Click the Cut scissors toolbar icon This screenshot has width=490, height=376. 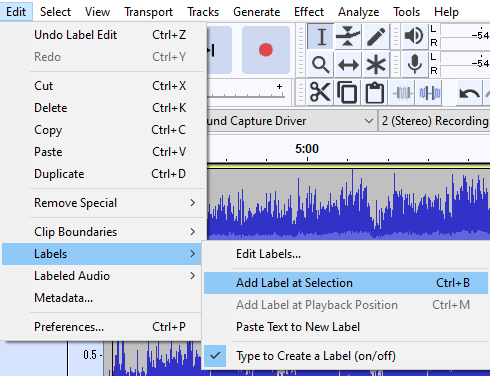[x=320, y=92]
